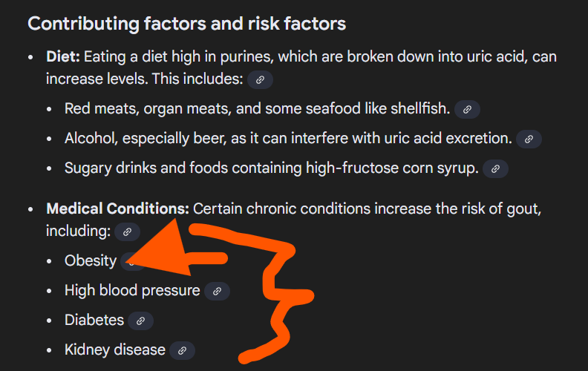
Task: Click the "Obesity" list item text
Action: (90, 261)
